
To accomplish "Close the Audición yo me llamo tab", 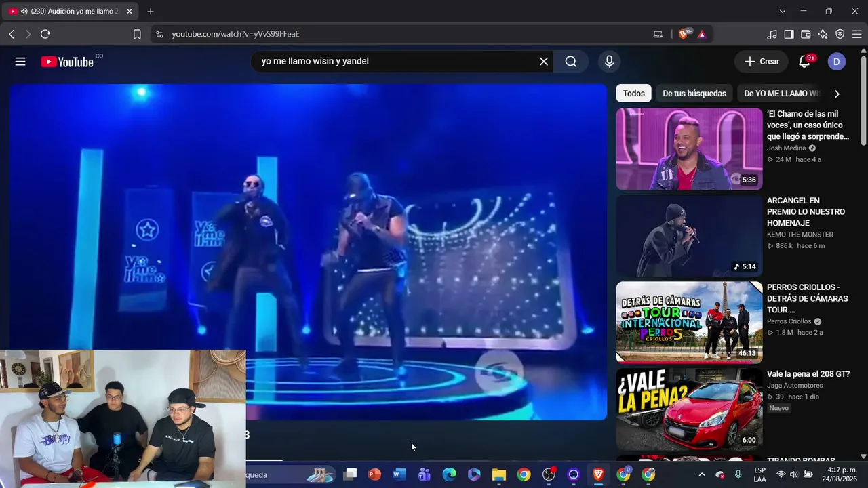I will (x=130, y=12).
